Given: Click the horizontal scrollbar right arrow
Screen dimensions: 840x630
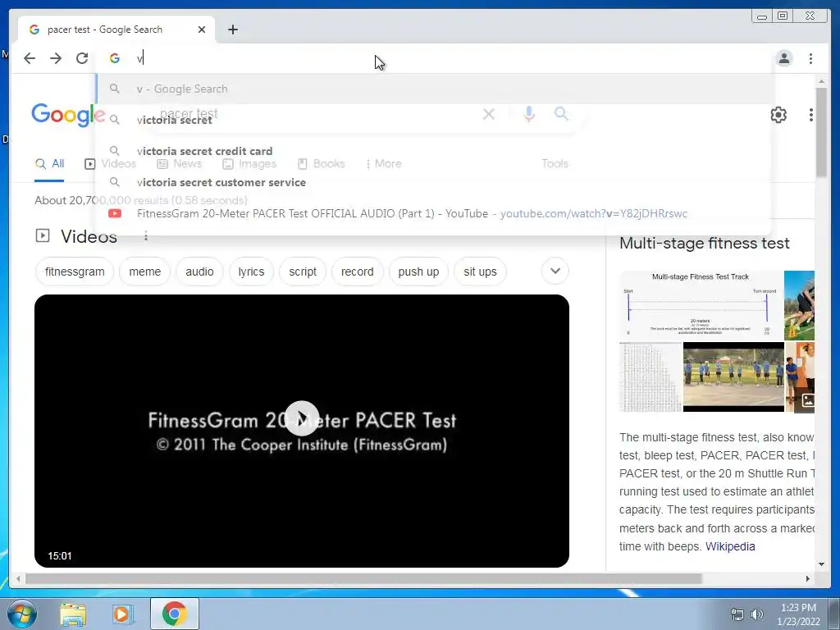Looking at the screenshot, I should [808, 578].
